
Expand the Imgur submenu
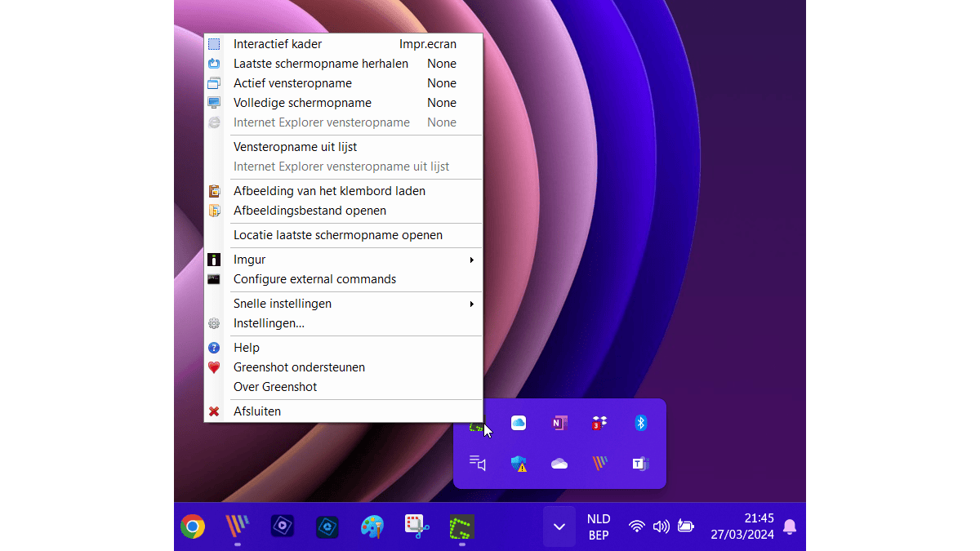343,260
